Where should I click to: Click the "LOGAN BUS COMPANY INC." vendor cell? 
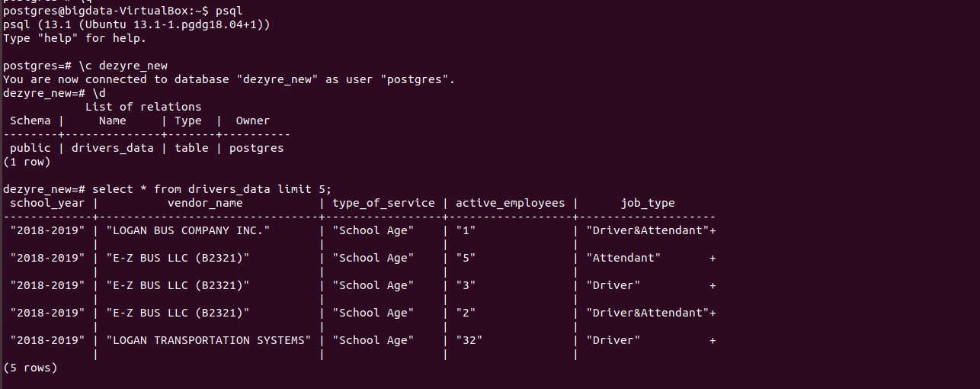pyautogui.click(x=188, y=230)
